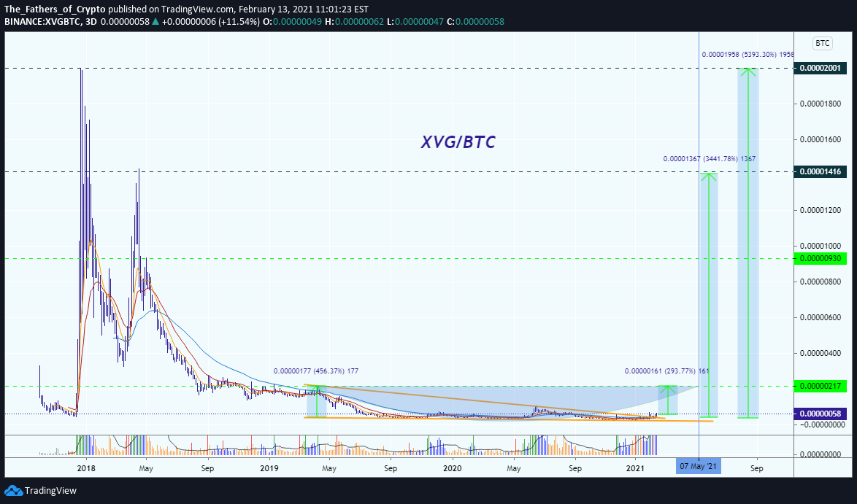Click the 0.00001416 price label
This screenshot has width=857, height=504.
[x=820, y=172]
